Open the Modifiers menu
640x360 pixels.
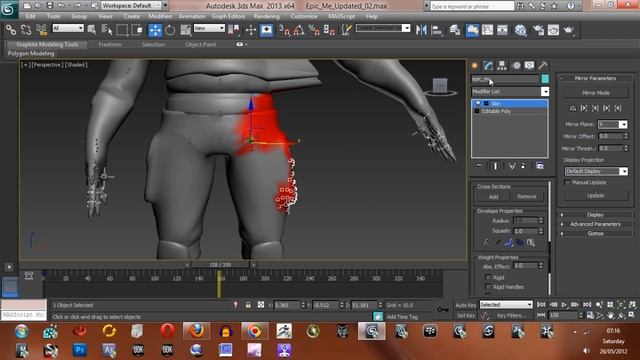pyautogui.click(x=160, y=16)
